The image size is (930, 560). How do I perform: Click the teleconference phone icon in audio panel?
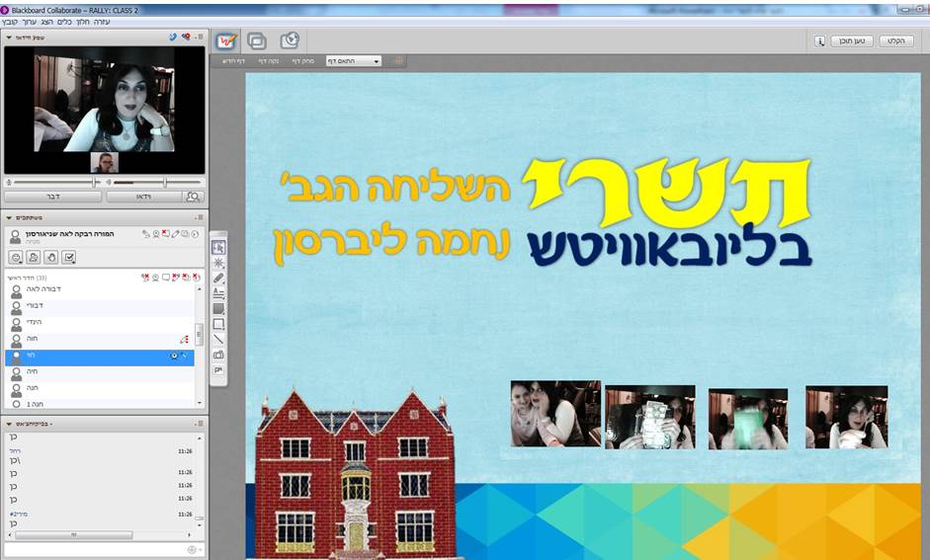(x=173, y=37)
